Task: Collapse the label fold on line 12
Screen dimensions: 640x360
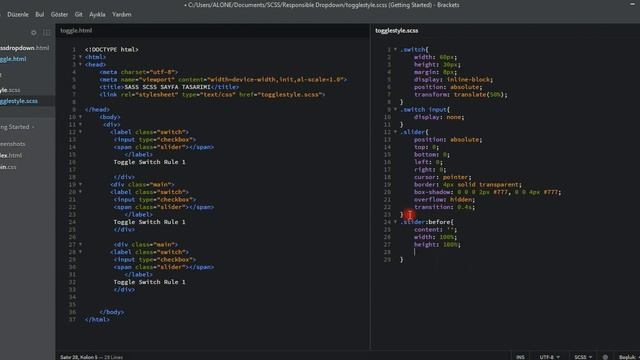Action: click(x=80, y=132)
